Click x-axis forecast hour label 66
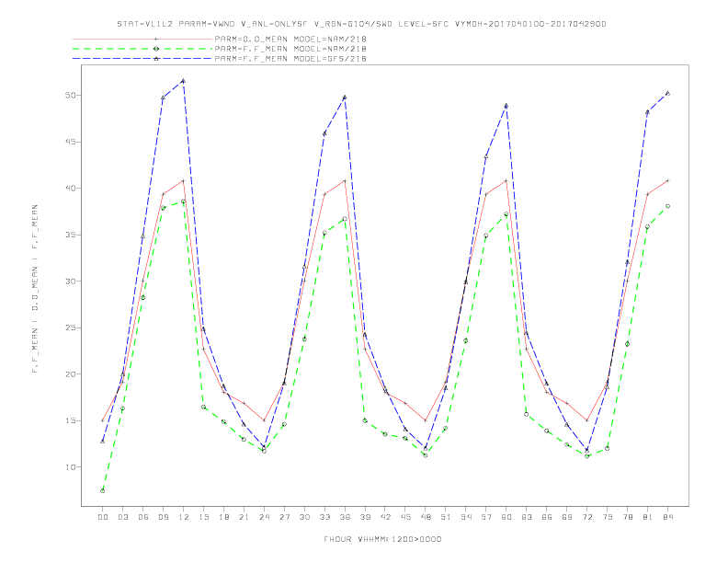The width and height of the screenshot is (728, 563). 547,517
